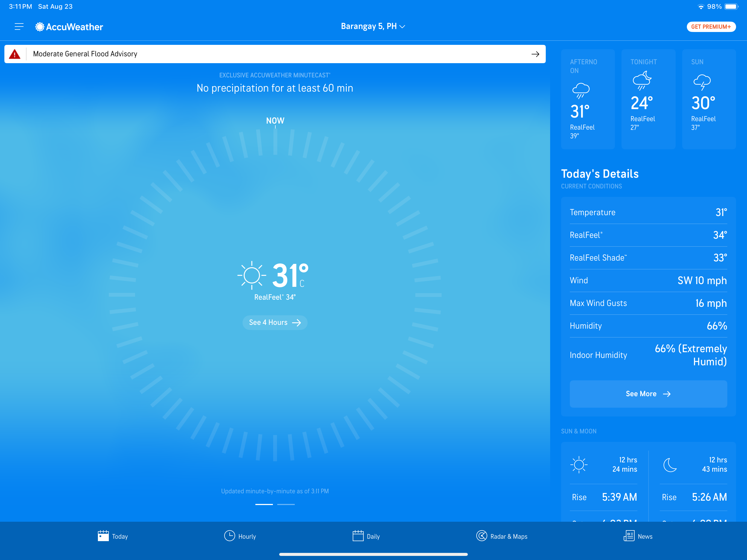Tap the Wi-Fi status icon
Image resolution: width=747 pixels, height=560 pixels.
701,7
